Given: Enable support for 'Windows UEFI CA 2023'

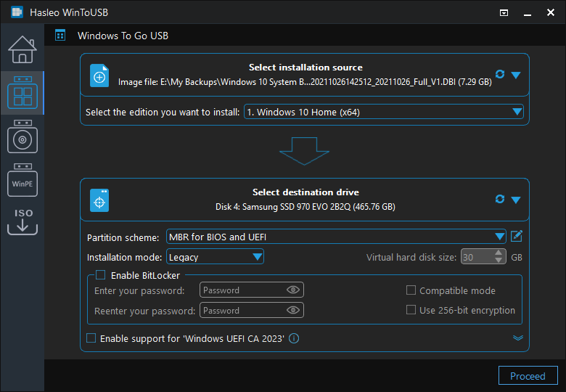Looking at the screenshot, I should (x=91, y=338).
